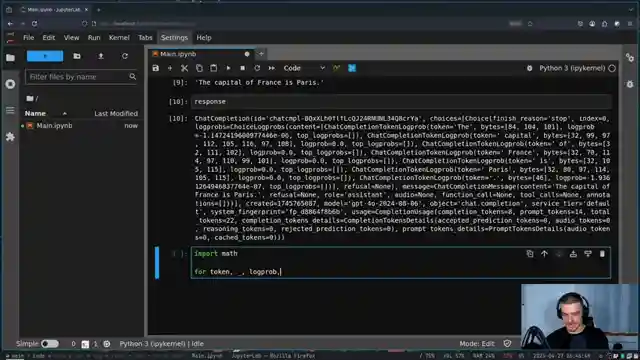Close the Main.ipynb browser tab

pyautogui.click(x=86, y=9)
